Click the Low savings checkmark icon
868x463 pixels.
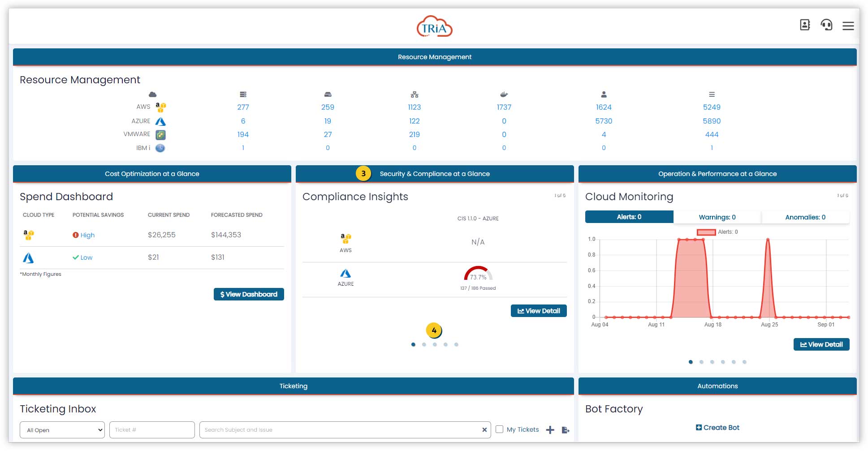(x=76, y=257)
